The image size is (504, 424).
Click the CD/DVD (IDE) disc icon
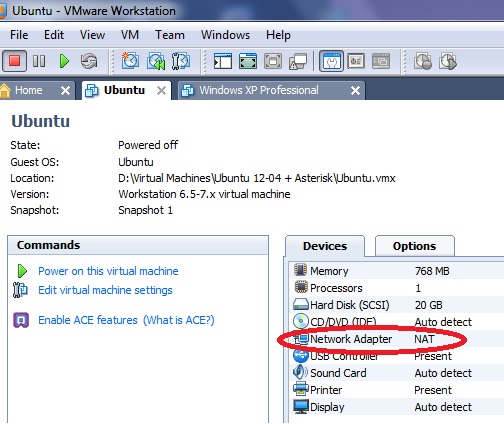(301, 321)
